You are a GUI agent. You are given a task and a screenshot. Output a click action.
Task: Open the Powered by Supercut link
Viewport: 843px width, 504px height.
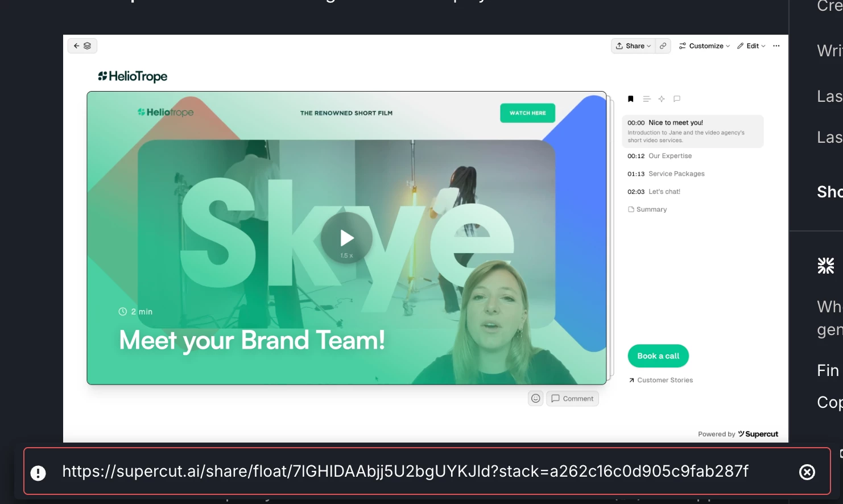[x=738, y=434]
